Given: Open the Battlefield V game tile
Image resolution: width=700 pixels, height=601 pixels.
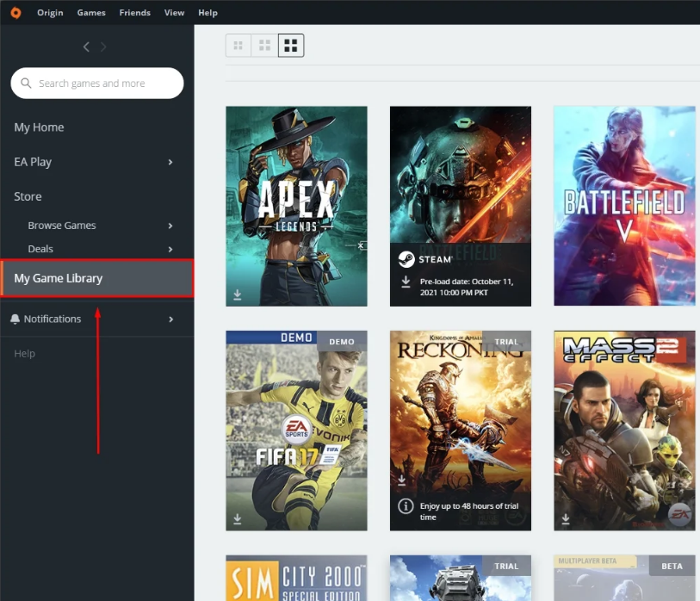Looking at the screenshot, I should point(624,206).
